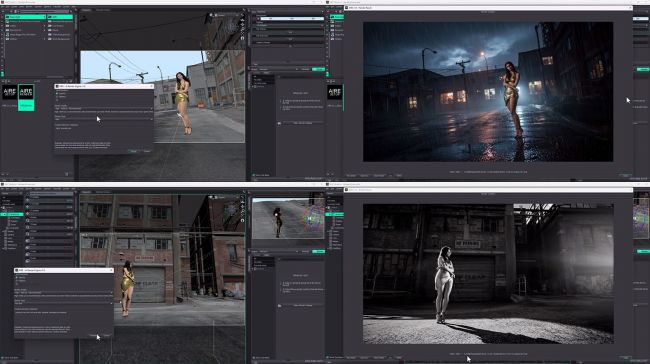Select the teal-highlighted scene item in alley scene window

12,214
